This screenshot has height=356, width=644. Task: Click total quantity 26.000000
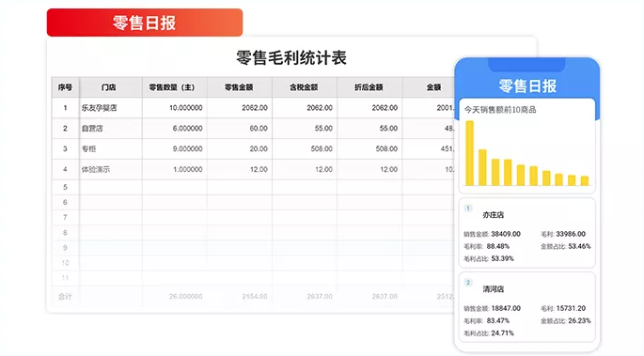pyautogui.click(x=185, y=297)
